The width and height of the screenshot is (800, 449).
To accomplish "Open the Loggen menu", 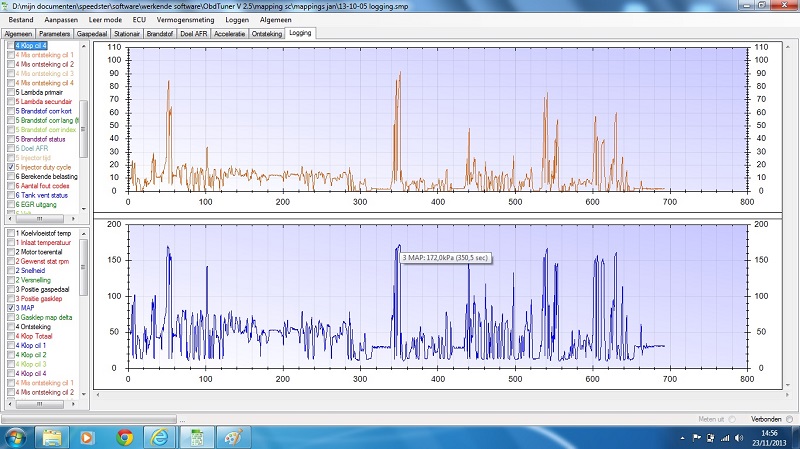I will click(x=239, y=20).
